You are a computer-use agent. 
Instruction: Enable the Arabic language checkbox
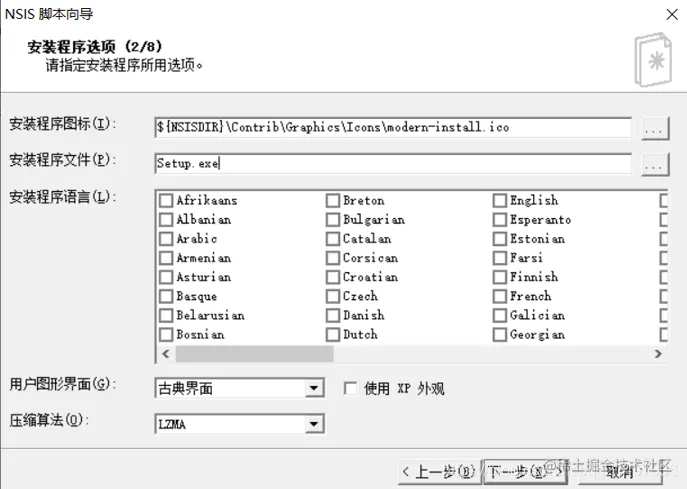166,239
